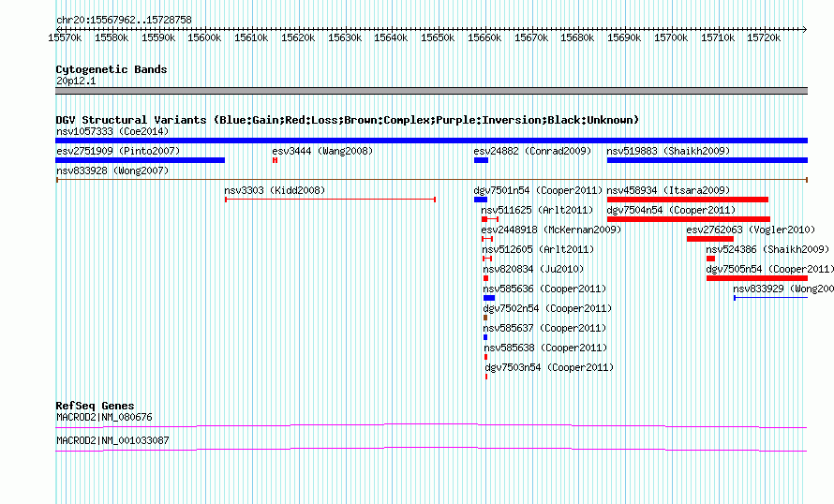The height and width of the screenshot is (504, 834).
Task: Open the esv2762063 (Vogler2010) variant label
Action: coord(751,230)
